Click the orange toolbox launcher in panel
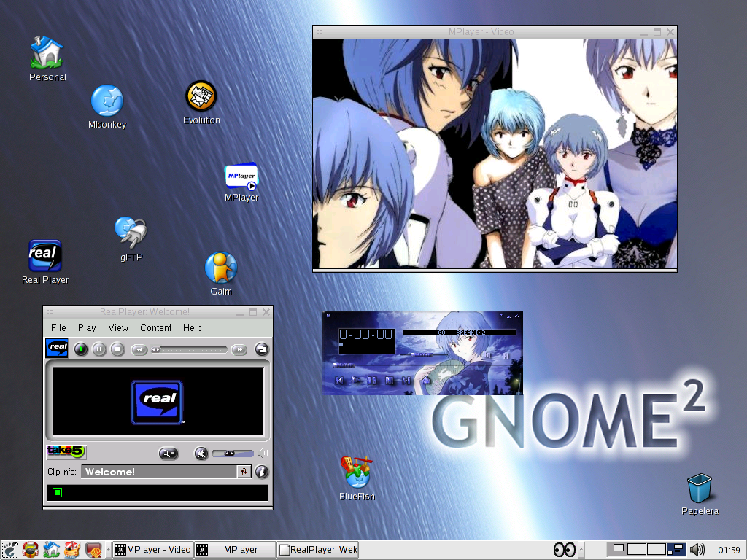 (x=72, y=550)
